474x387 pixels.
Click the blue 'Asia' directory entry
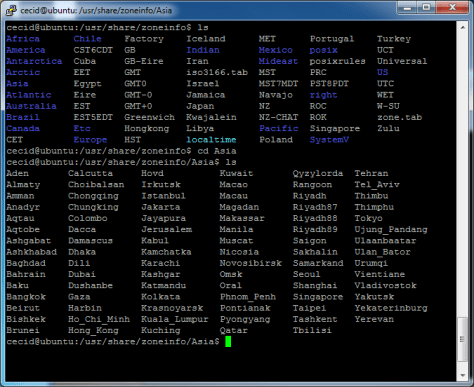tap(17, 83)
